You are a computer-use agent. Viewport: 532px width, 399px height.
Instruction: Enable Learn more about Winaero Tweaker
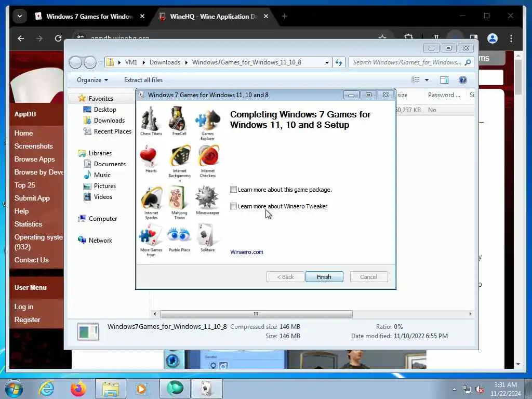tap(233, 206)
